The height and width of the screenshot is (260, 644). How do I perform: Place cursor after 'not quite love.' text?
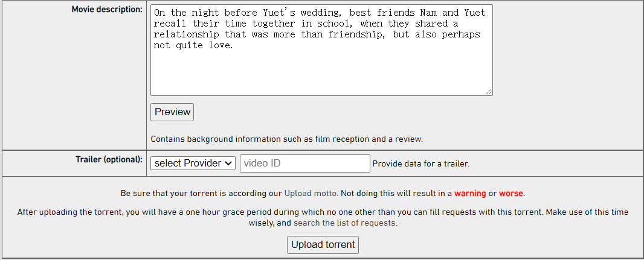[x=234, y=45]
